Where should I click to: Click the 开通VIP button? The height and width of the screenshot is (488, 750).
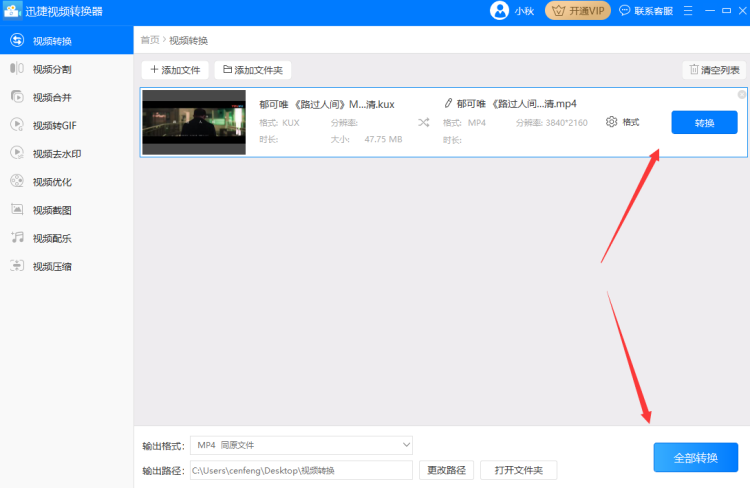(x=578, y=11)
